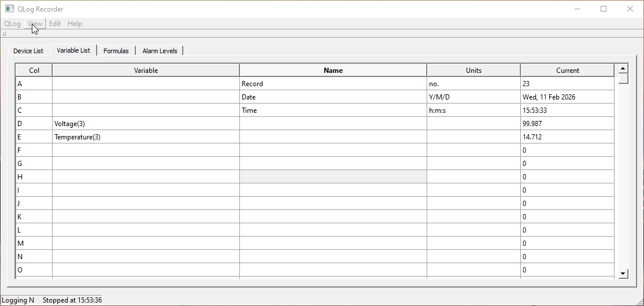The height and width of the screenshot is (306, 644).
Task: Click the scrollbar up arrow
Action: point(623,69)
